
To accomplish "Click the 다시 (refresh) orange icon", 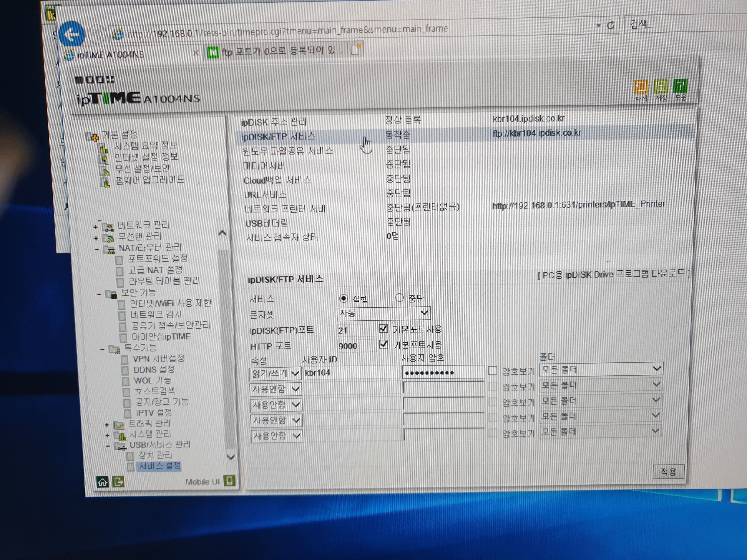I will pos(641,87).
